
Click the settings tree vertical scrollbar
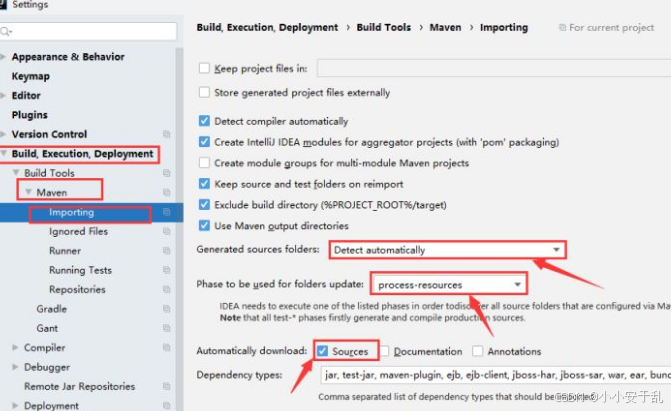(x=179, y=229)
